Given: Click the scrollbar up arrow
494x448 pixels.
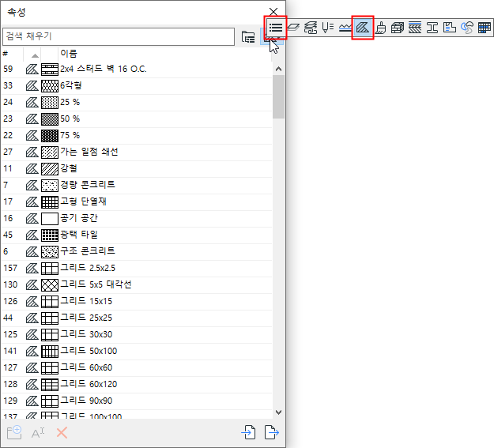Looking at the screenshot, I should coord(278,69).
